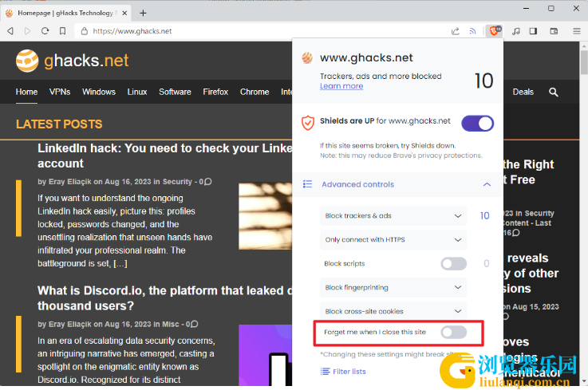This screenshot has height=390, width=588.
Task: Click comment bubble on Discord.io post
Action: (194, 324)
